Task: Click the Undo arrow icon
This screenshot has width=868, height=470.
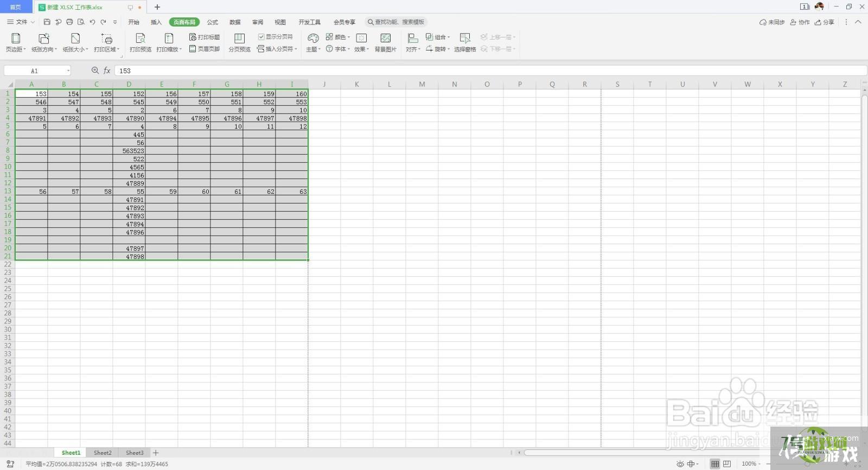Action: [92, 22]
